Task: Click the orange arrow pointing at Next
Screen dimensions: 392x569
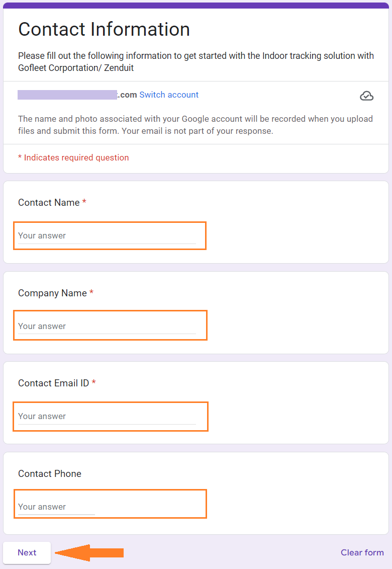Action: coord(89,553)
